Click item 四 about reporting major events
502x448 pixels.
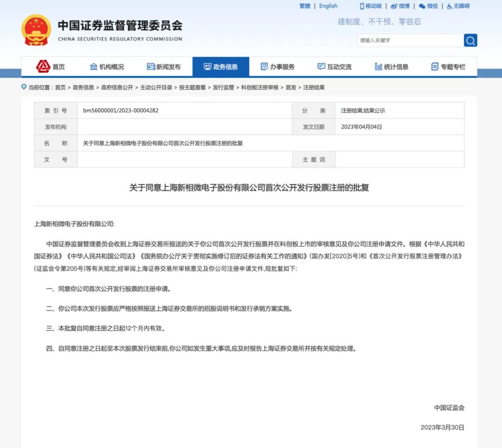201,349
